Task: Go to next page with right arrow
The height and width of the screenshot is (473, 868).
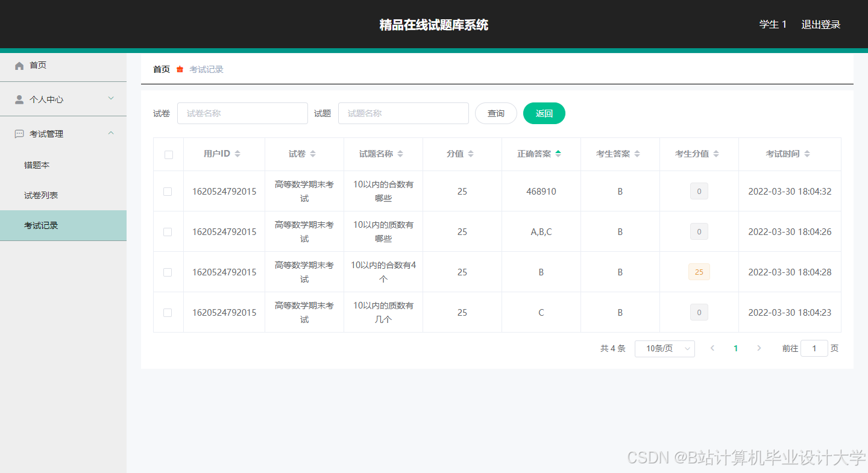Action: 759,348
